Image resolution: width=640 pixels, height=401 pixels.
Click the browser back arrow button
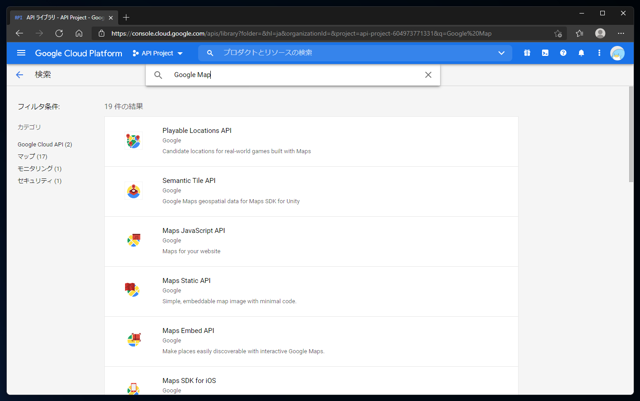point(19,33)
